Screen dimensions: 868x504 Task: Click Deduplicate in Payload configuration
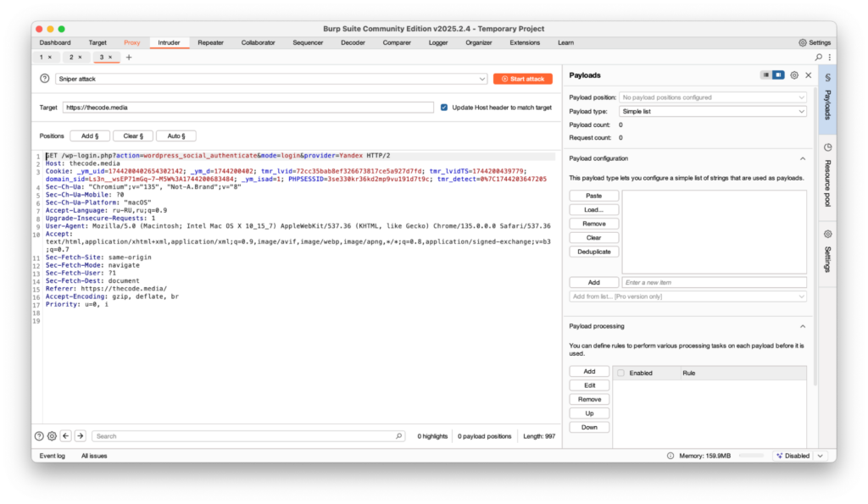593,252
